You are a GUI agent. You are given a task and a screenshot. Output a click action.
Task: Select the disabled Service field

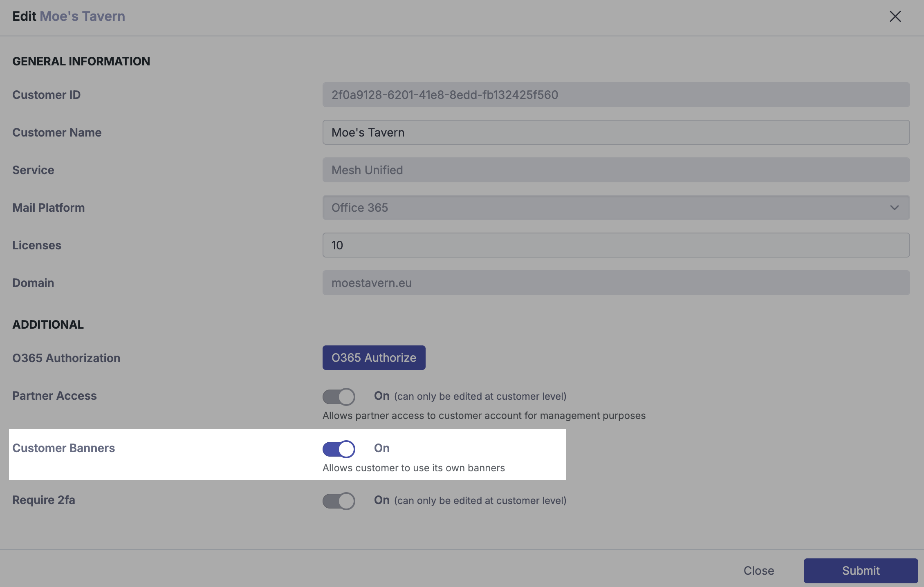(616, 170)
